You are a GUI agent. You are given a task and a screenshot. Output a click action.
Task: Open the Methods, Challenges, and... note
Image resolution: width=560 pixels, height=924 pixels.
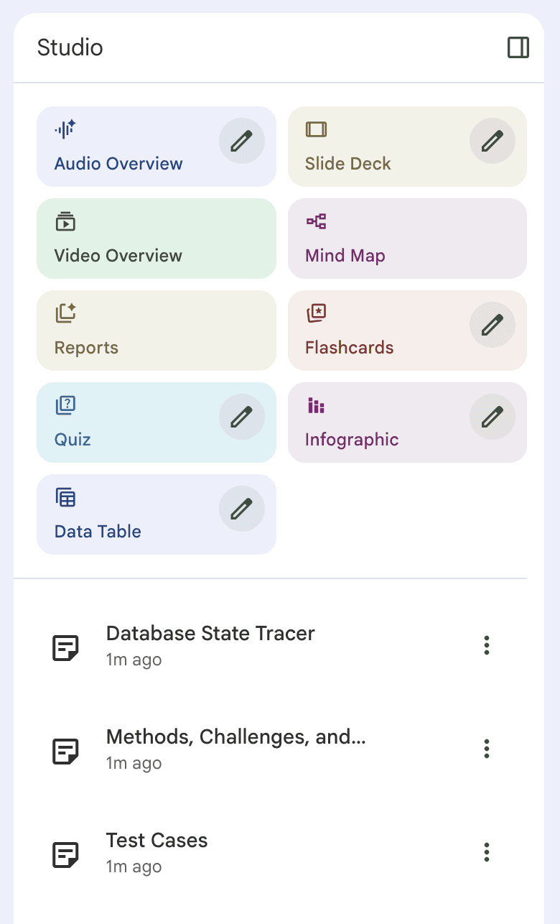(235, 737)
